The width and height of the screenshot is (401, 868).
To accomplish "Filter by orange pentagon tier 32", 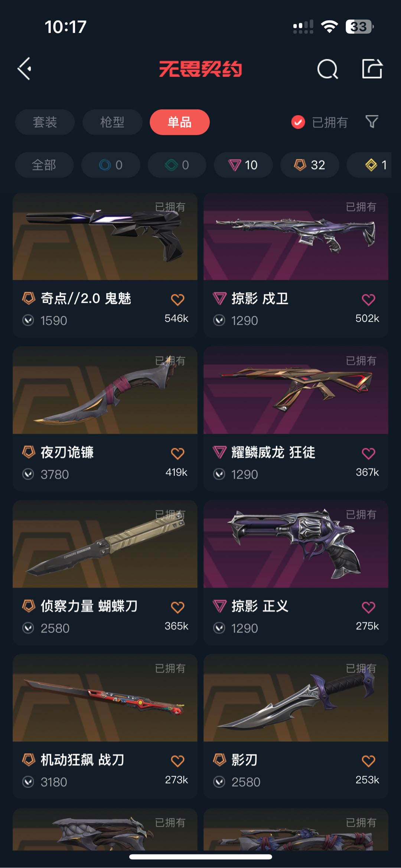I will 310,165.
